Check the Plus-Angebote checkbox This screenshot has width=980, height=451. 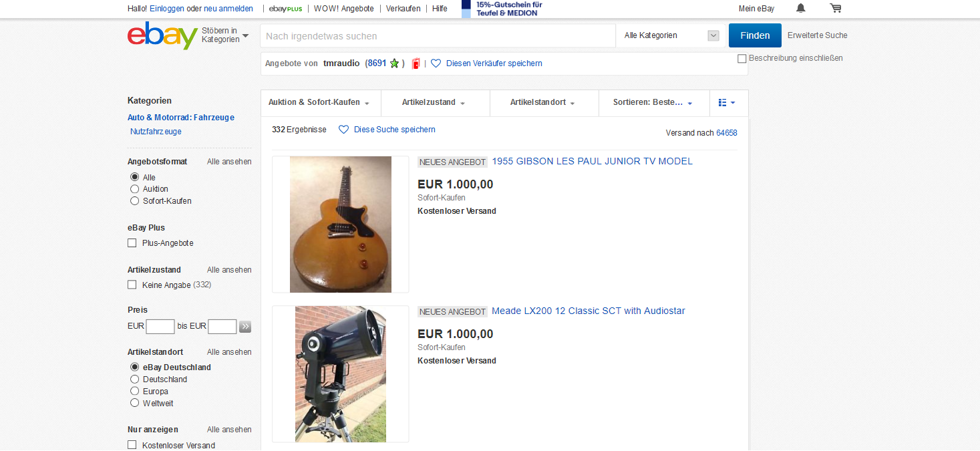click(132, 243)
